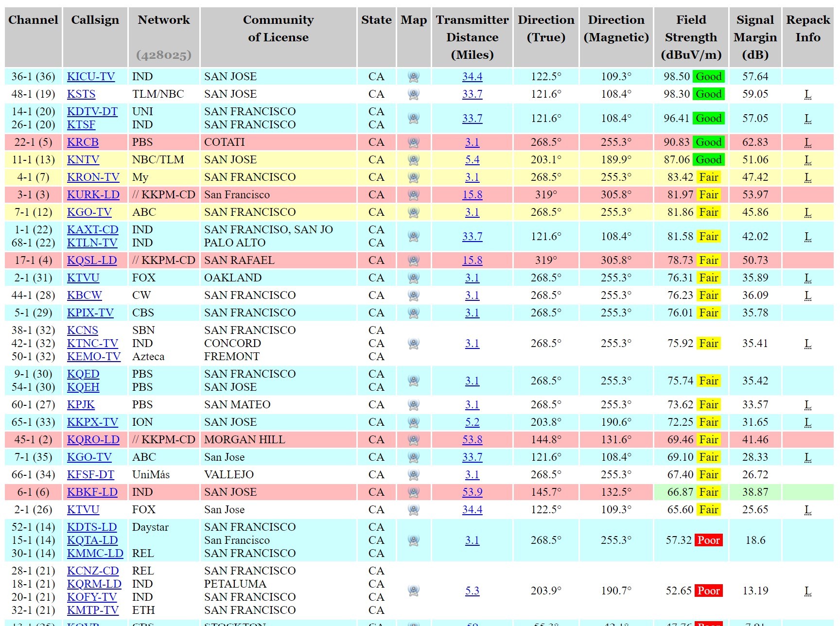Click map icon for KRON-TV
The height and width of the screenshot is (626, 840).
click(x=414, y=177)
